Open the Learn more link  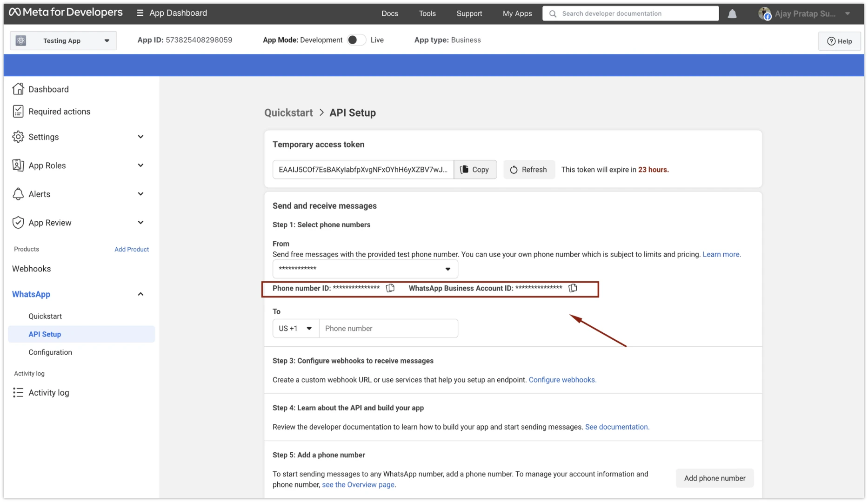click(x=721, y=254)
